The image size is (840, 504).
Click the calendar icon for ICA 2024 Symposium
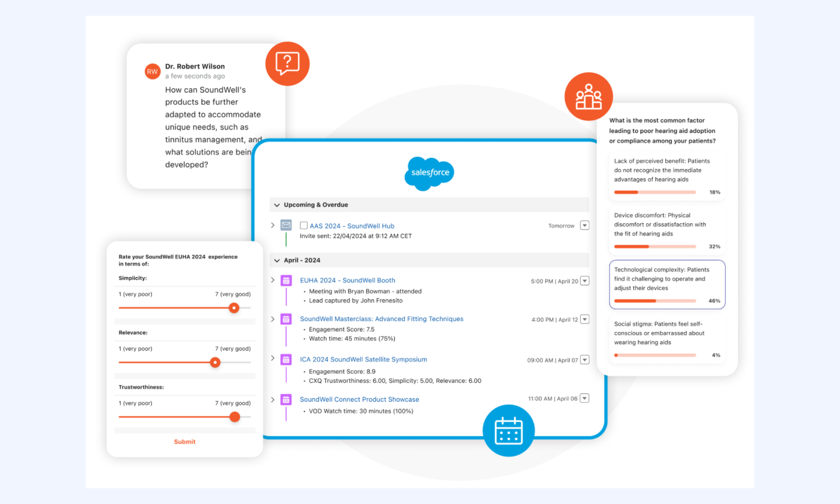tap(286, 360)
